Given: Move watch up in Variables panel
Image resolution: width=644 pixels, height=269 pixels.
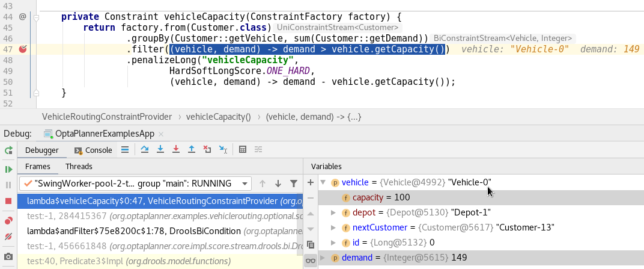Looking at the screenshot, I should tap(311, 214).
